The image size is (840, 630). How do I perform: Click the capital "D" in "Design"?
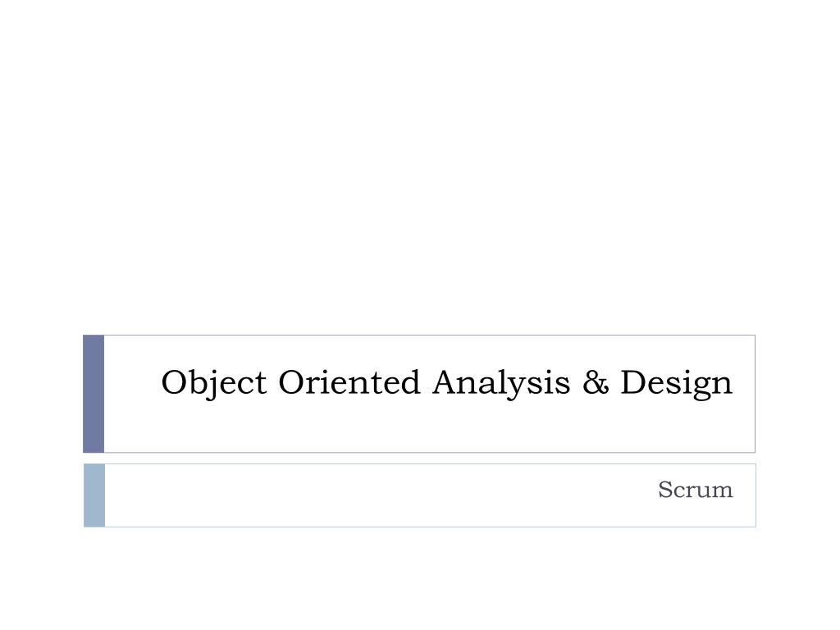pos(634,382)
